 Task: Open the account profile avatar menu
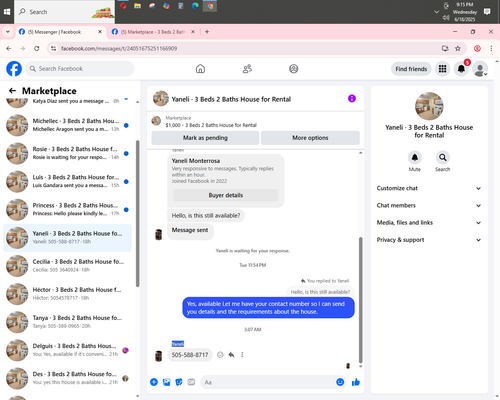click(480, 69)
